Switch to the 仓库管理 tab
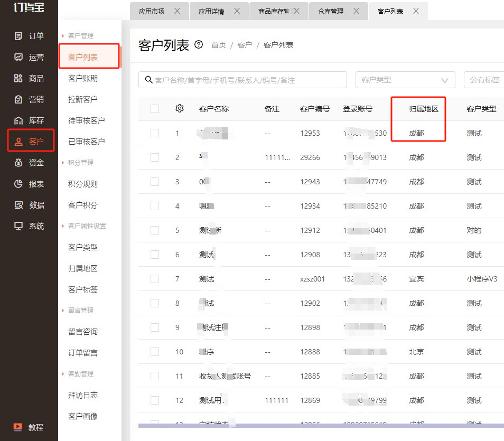 (330, 11)
